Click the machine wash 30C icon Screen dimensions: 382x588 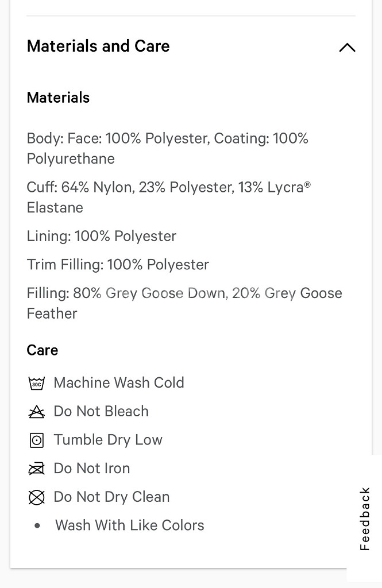coord(37,383)
